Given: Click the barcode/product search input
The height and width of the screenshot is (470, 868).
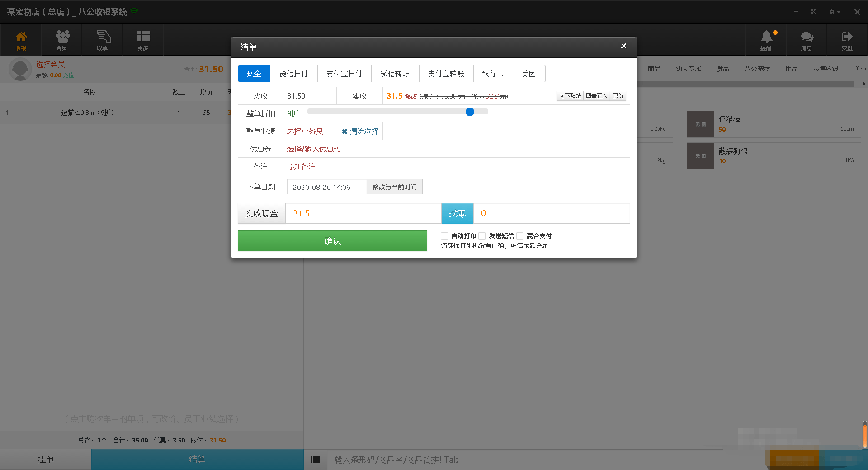Looking at the screenshot, I should click(x=542, y=460).
